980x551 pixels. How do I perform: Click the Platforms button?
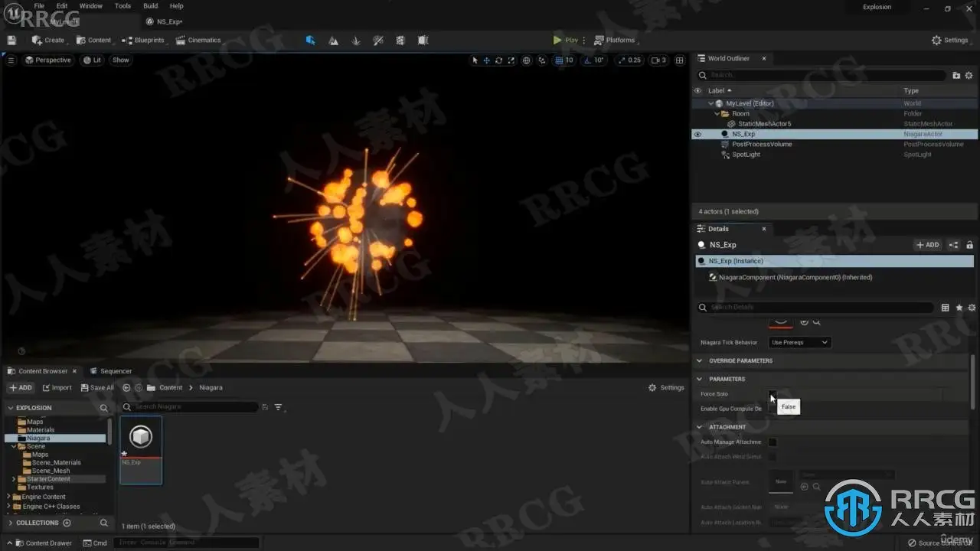[615, 40]
